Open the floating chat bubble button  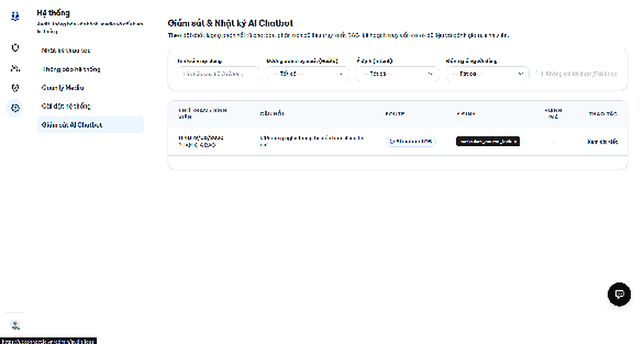(x=619, y=294)
